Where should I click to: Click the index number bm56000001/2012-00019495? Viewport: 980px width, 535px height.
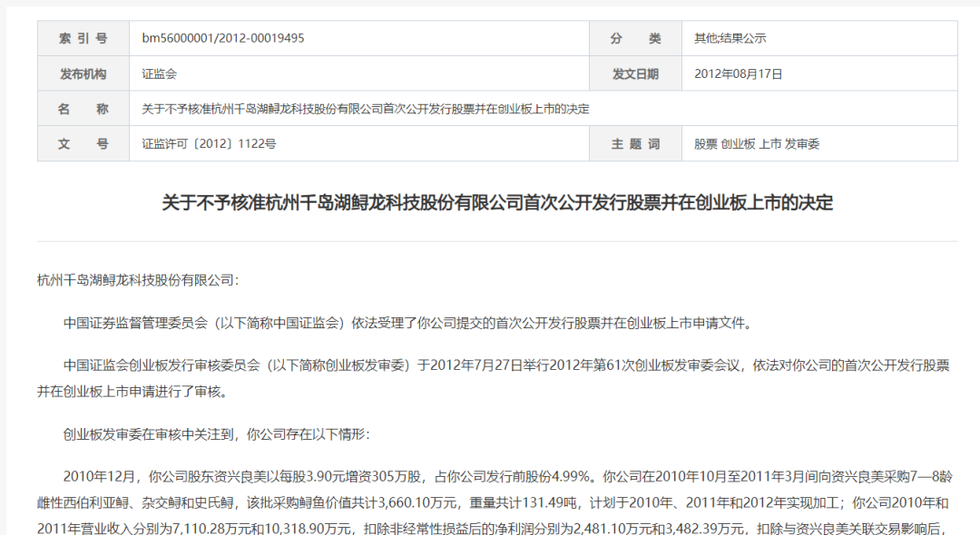pos(223,38)
